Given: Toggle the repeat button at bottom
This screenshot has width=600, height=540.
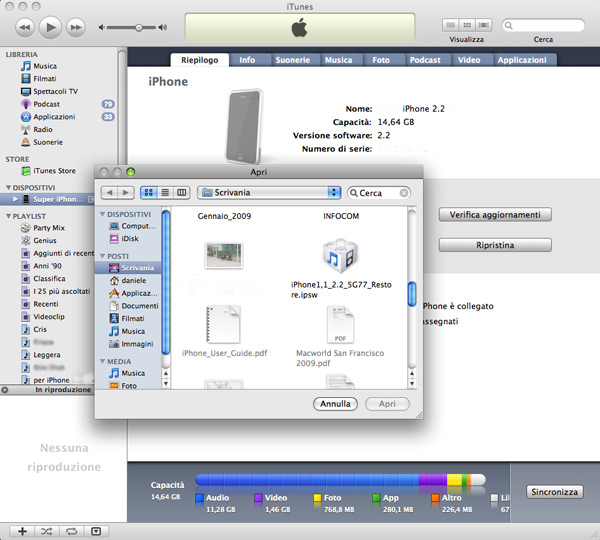Looking at the screenshot, I should (72, 530).
